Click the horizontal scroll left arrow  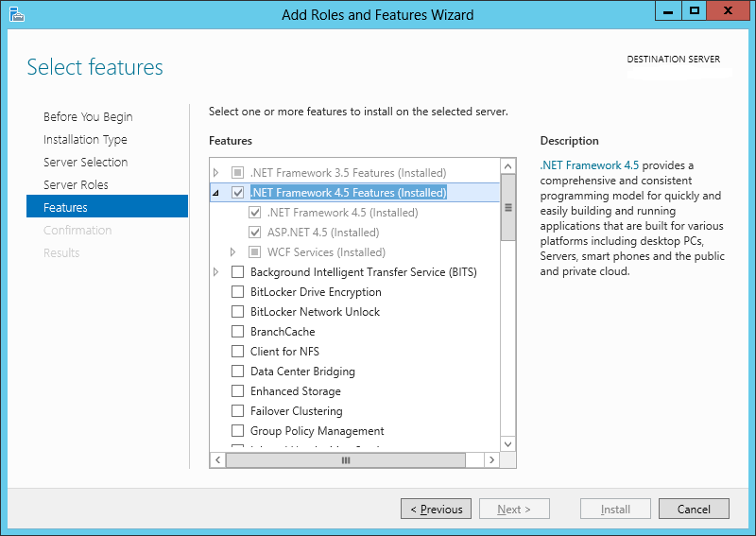(218, 459)
